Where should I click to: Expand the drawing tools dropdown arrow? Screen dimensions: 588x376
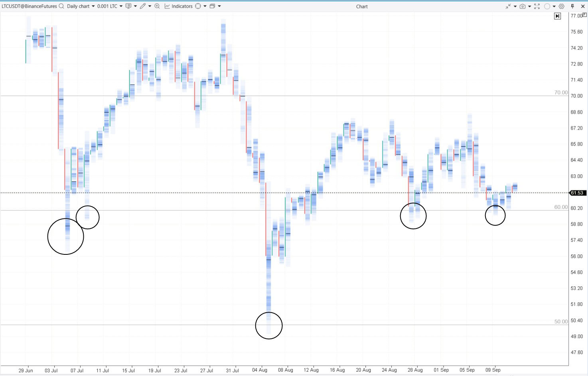pyautogui.click(x=150, y=6)
